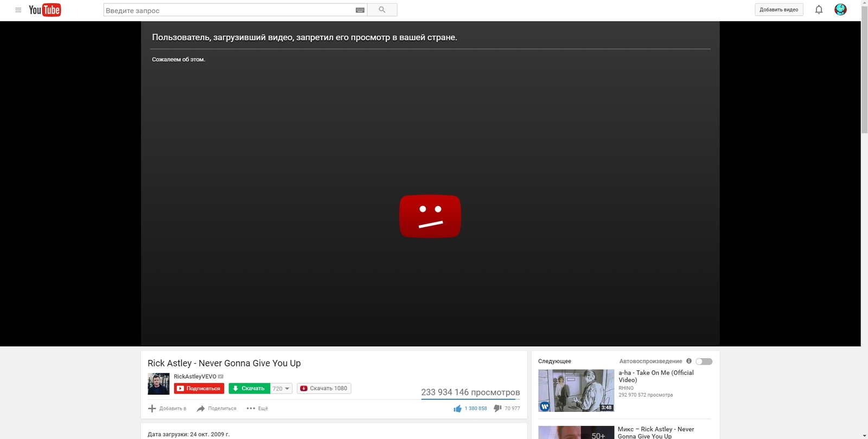Click the video title Rick Astley - Never Gonna Give You Up
The width and height of the screenshot is (868, 439).
pyautogui.click(x=224, y=363)
